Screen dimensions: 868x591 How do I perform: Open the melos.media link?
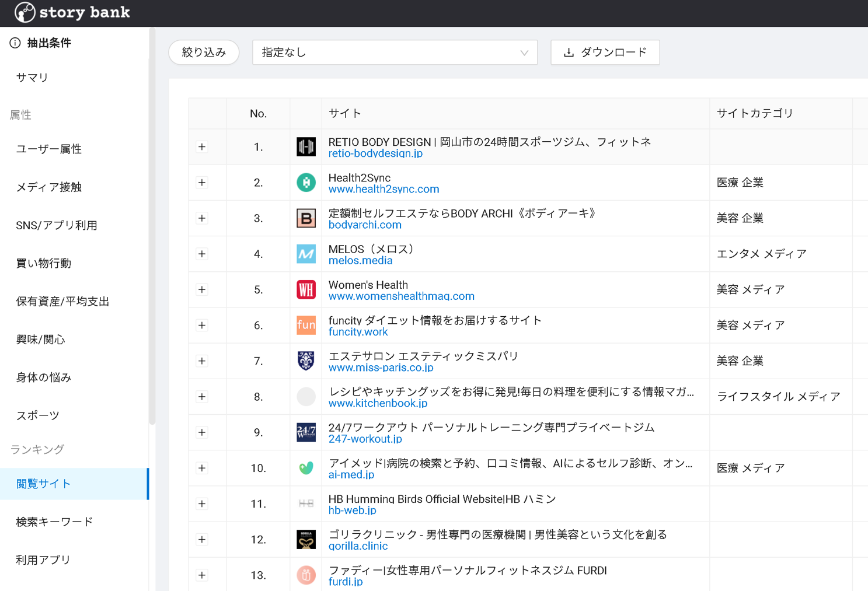360,261
